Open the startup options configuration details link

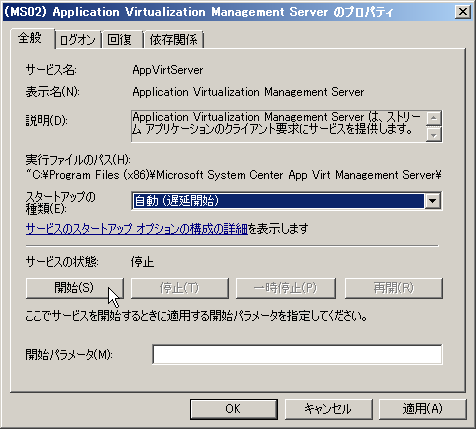(137, 229)
